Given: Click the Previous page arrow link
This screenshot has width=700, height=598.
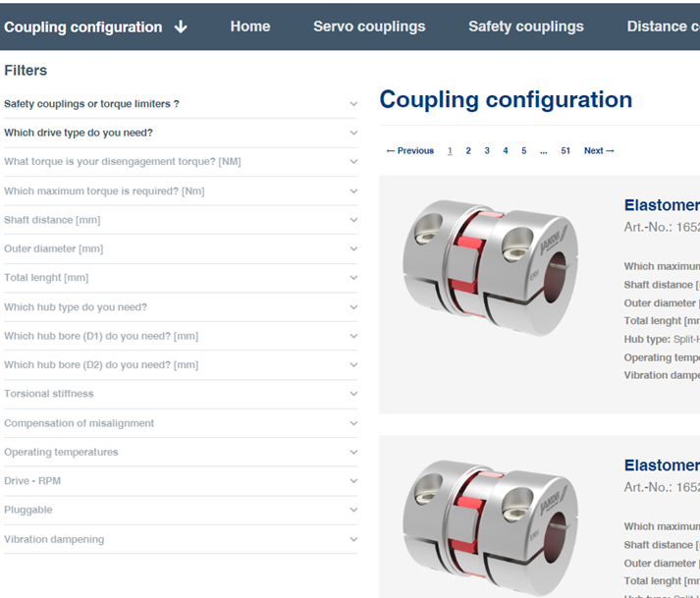Looking at the screenshot, I should (x=410, y=151).
